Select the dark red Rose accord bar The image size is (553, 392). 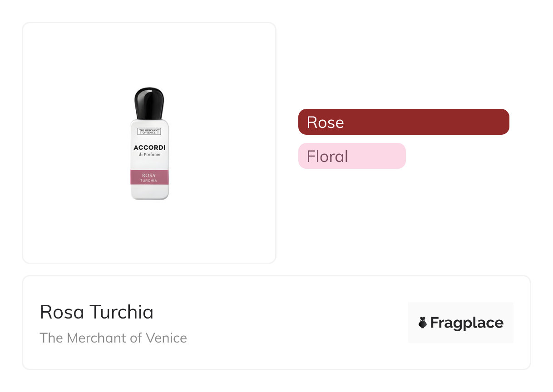404,122
